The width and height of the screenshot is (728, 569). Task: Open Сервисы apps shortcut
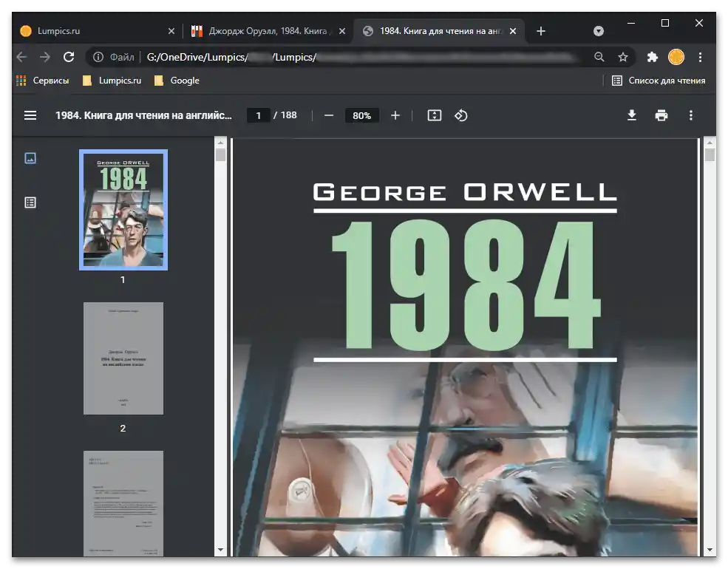(x=43, y=81)
